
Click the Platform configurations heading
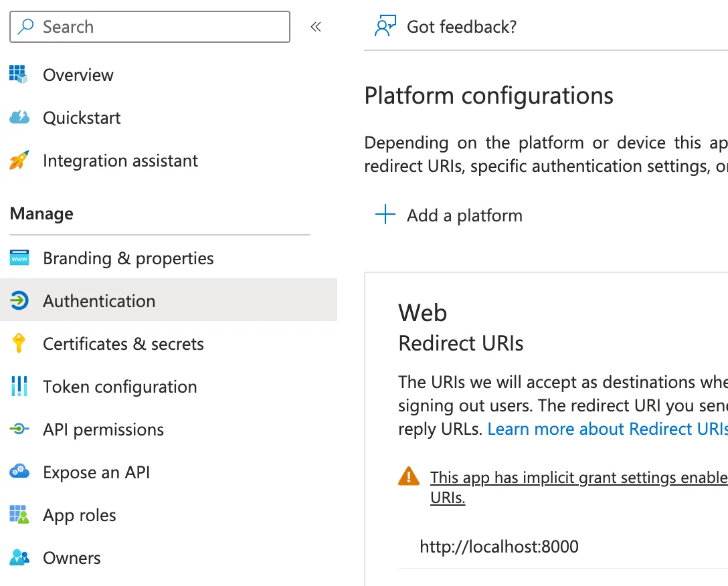pos(488,96)
